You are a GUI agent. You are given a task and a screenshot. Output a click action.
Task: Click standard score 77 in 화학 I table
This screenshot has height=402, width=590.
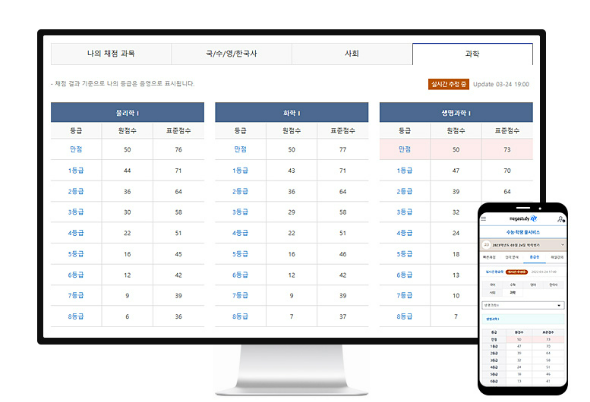click(x=343, y=149)
